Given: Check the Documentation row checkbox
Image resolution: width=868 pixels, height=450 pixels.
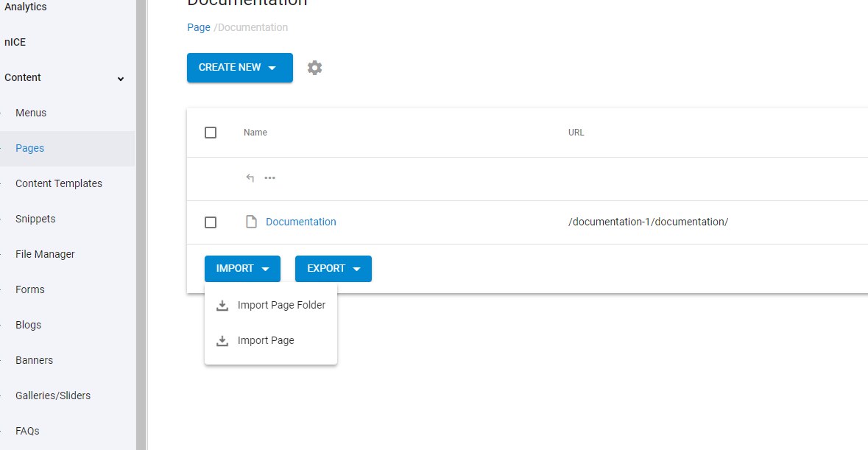Looking at the screenshot, I should [210, 222].
